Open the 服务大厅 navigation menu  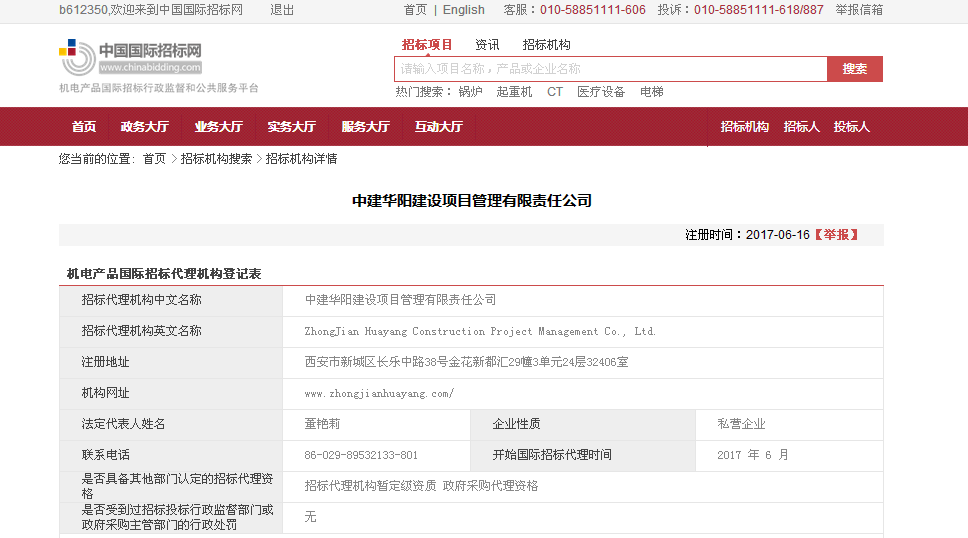point(365,127)
